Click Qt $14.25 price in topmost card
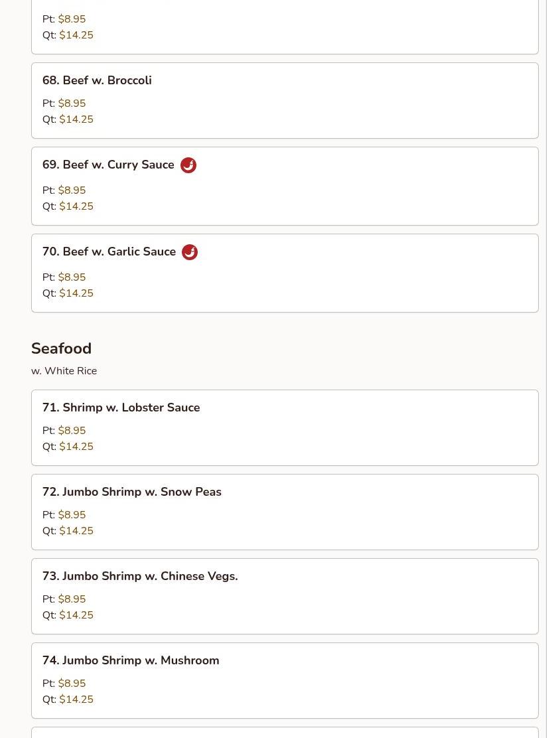The height and width of the screenshot is (738, 560). click(76, 35)
